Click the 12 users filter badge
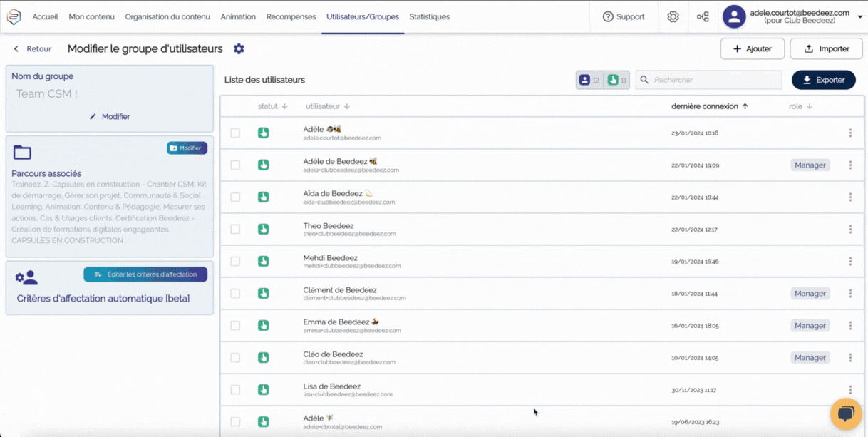This screenshot has width=868, height=437. click(x=589, y=80)
